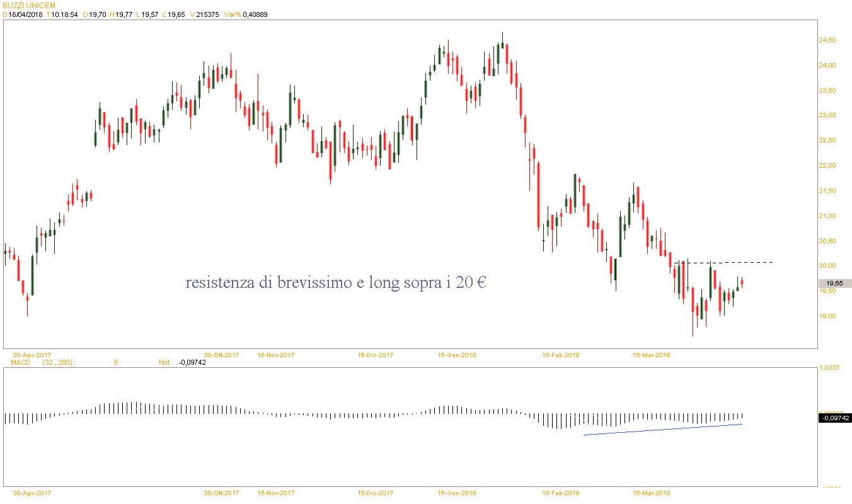Click the 'resistenza di brevissimo' annotation text
Screen dimensions: 852x504
pos(335,283)
